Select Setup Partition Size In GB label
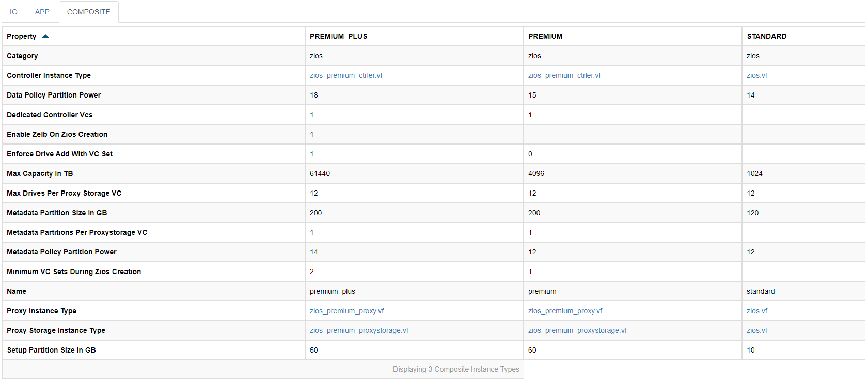The height and width of the screenshot is (383, 868). (x=51, y=350)
